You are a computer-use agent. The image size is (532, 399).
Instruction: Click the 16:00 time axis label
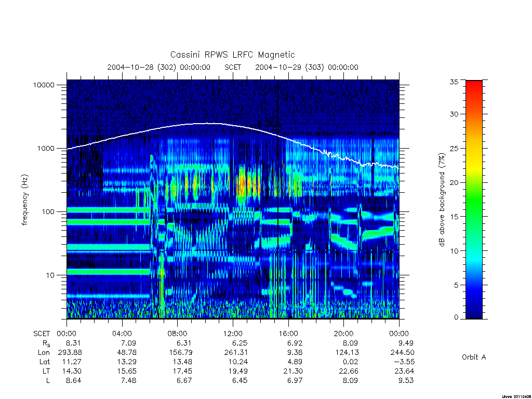click(x=288, y=334)
